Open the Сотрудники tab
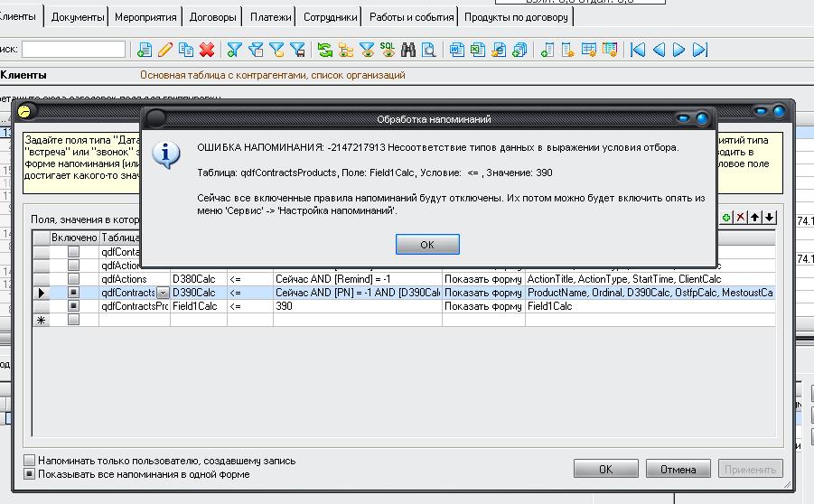814x504 pixels. point(331,17)
